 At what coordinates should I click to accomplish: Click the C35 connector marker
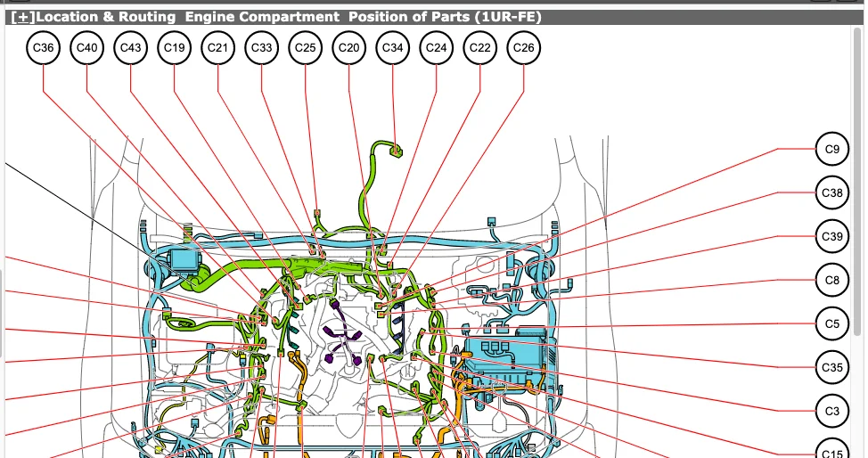point(831,366)
